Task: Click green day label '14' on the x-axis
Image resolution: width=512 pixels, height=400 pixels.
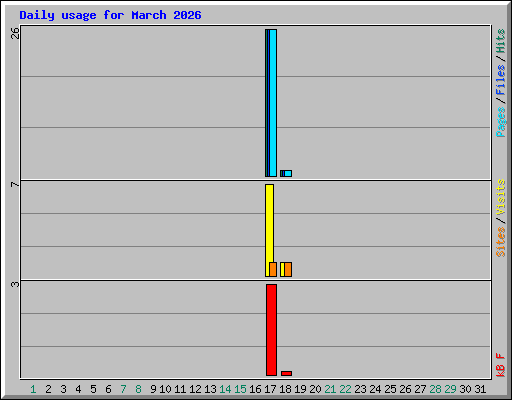Action: coord(225,389)
